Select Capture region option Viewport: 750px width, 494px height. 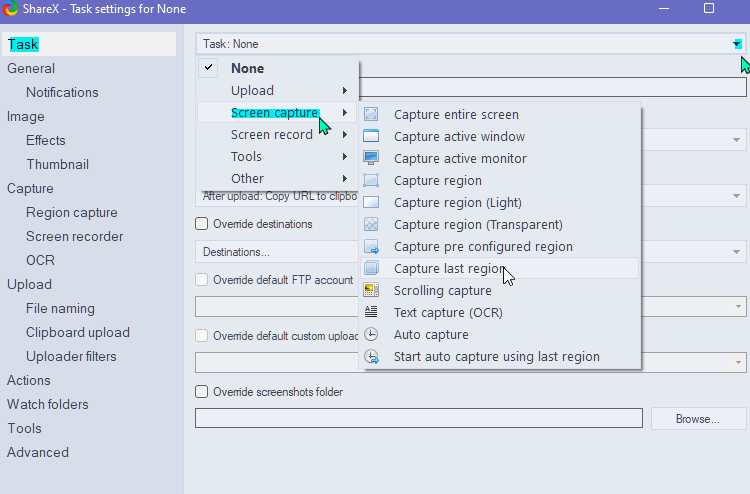[499, 180]
